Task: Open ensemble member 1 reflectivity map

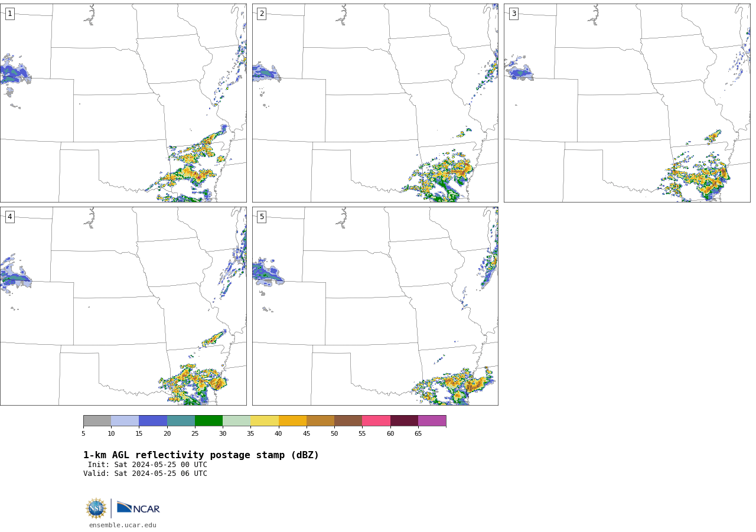Action: (123, 103)
